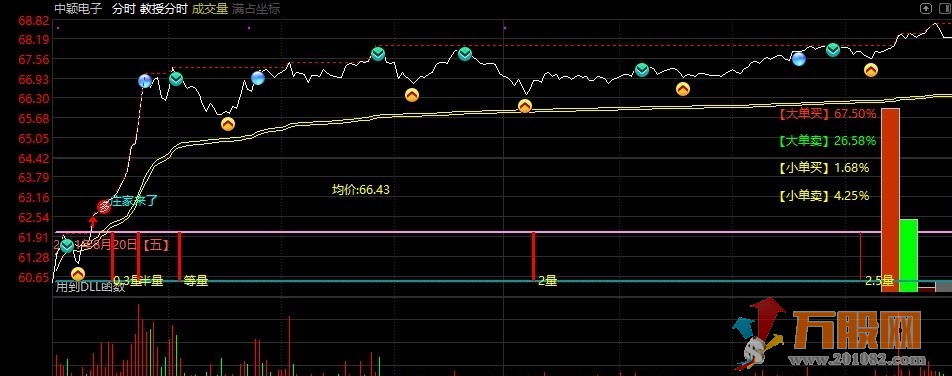Click the bright green 大单卖 bar
Viewport: 952px width, 376px height.
click(909, 255)
